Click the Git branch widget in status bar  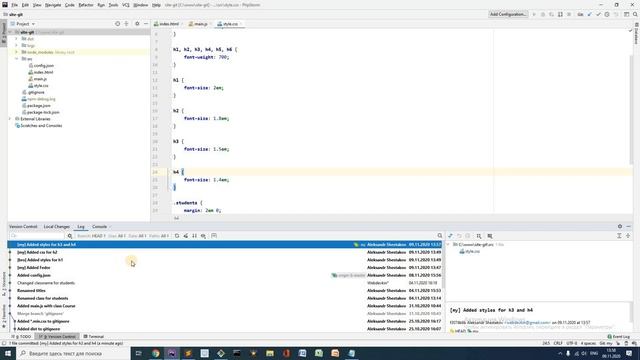[x=606, y=344]
